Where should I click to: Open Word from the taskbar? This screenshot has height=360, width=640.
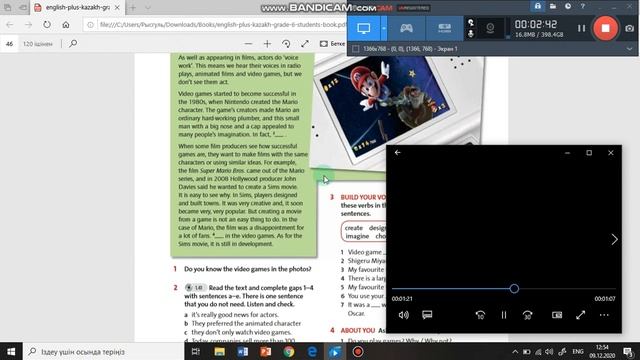242,351
